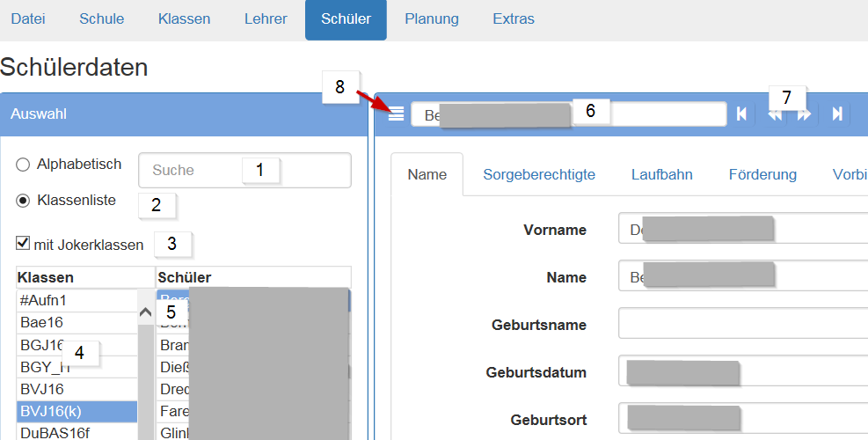Viewport: 868px width, 440px height.
Task: Click the hamburger list icon beside student field
Action: click(397, 114)
